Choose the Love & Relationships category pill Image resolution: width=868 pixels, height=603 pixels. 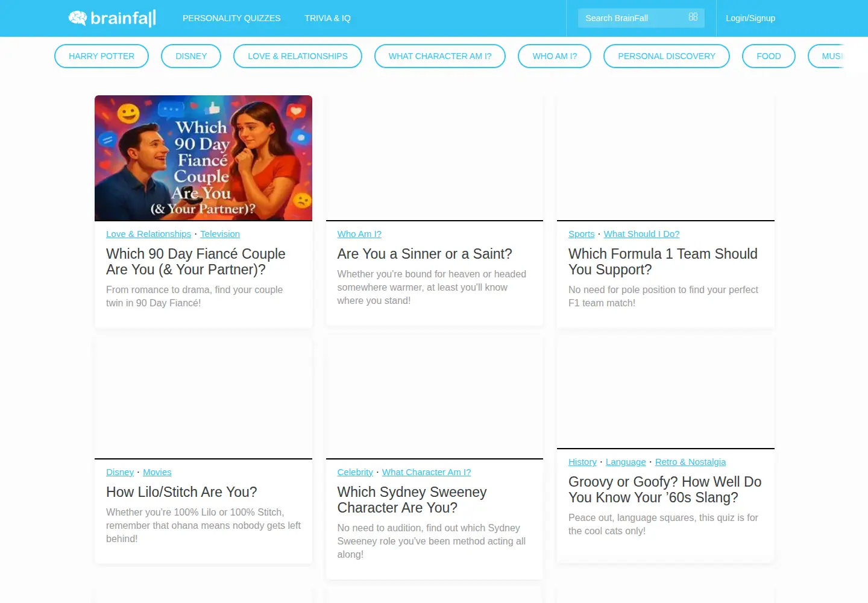[298, 56]
